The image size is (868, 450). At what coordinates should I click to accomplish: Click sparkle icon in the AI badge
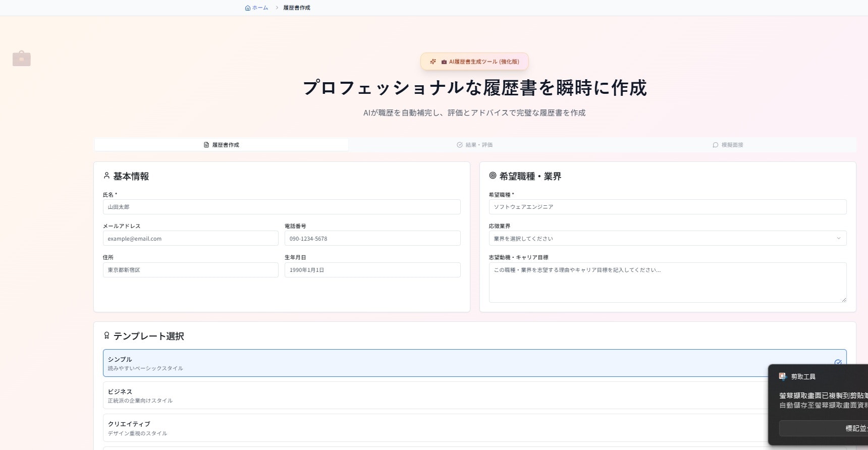click(x=432, y=62)
